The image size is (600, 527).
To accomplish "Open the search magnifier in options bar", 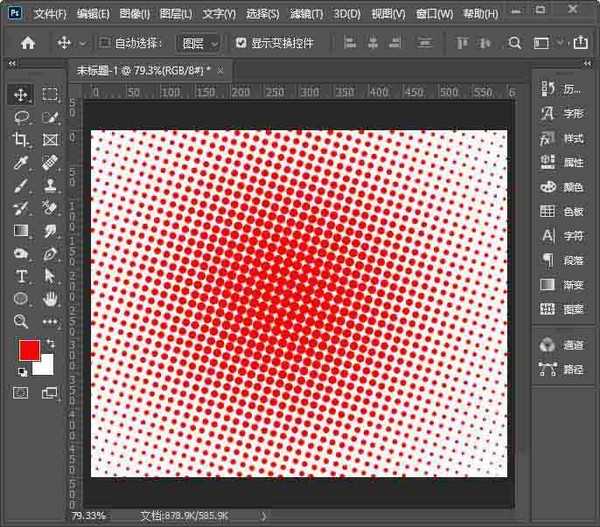I will click(514, 43).
